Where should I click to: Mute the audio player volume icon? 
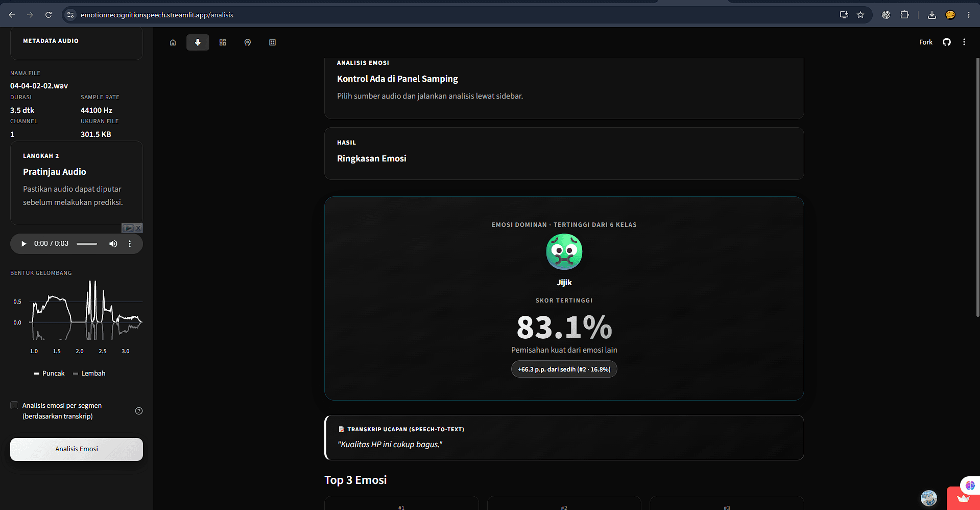tap(113, 244)
